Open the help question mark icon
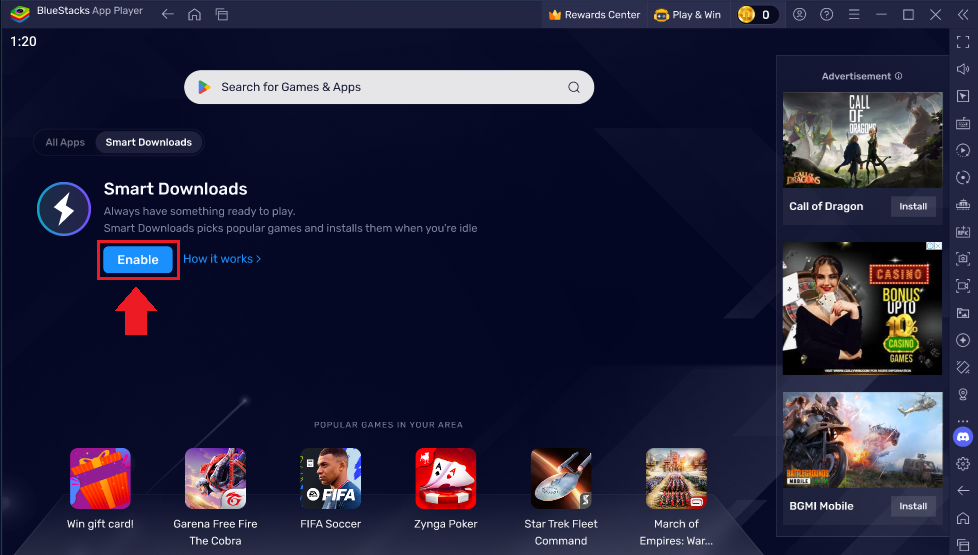Image resolution: width=978 pixels, height=555 pixels. click(826, 14)
